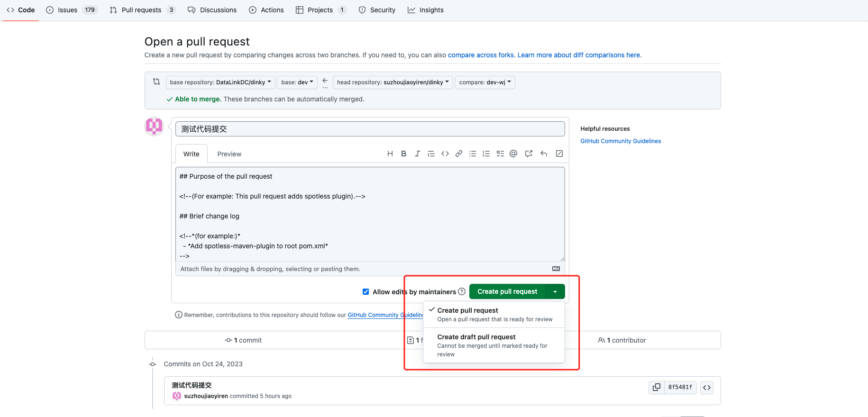The width and height of the screenshot is (868, 417).
Task: Mention a user with the @ icon
Action: tap(513, 154)
